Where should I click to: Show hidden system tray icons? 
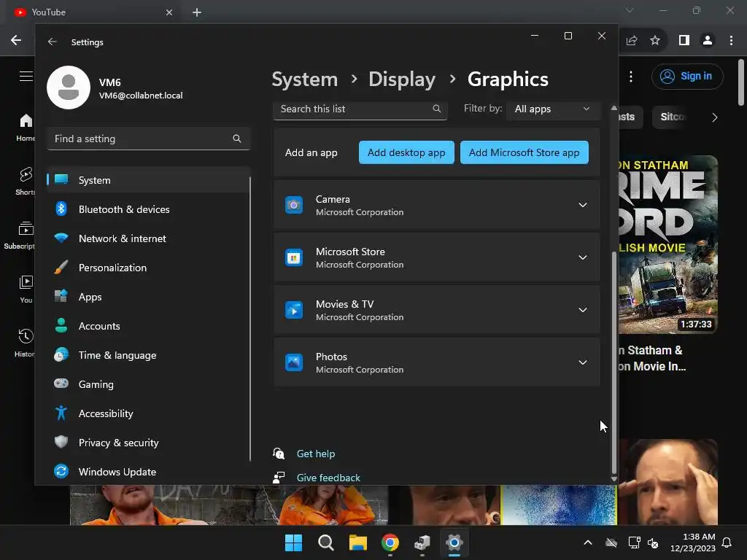click(x=588, y=542)
